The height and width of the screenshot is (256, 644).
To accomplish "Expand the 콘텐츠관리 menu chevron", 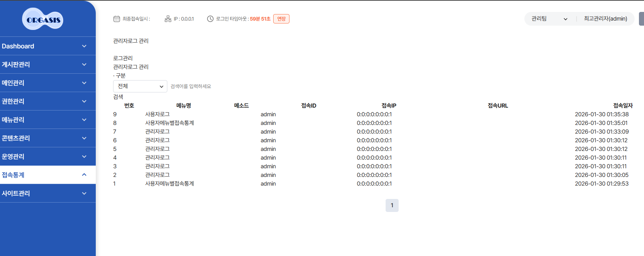I will coord(84,138).
